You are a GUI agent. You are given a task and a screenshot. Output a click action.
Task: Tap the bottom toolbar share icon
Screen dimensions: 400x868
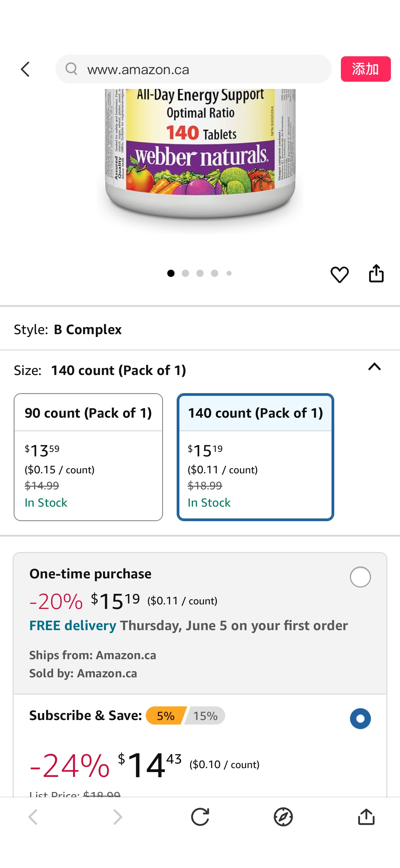click(x=366, y=817)
